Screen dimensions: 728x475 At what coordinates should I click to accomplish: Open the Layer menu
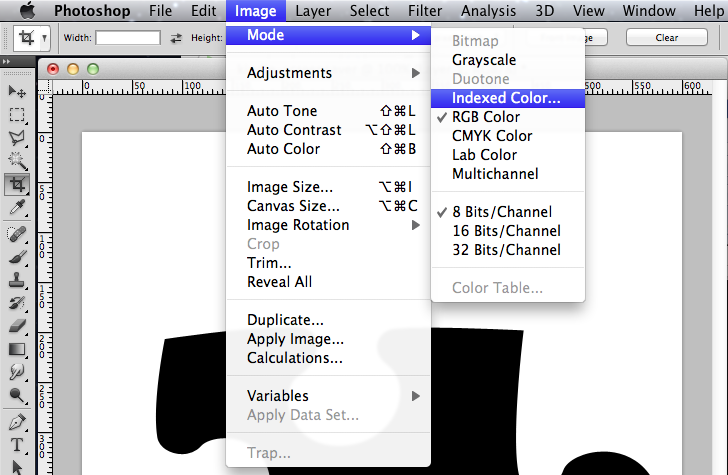(x=313, y=10)
